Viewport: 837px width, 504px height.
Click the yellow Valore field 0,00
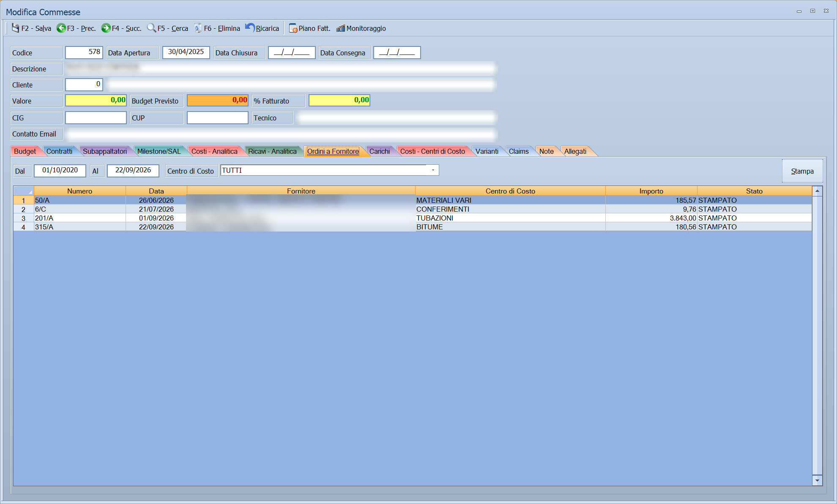(x=96, y=100)
